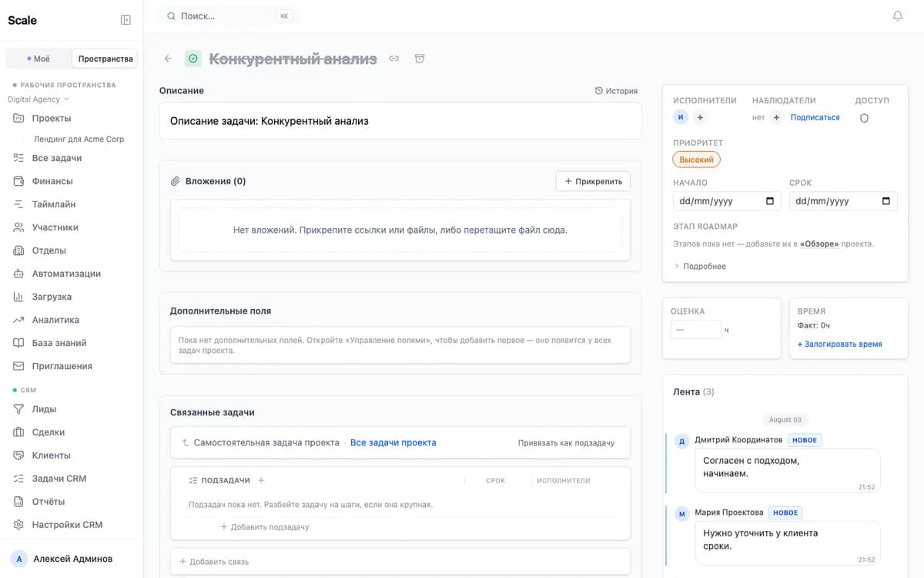Click Добавить подзадачу
The image size is (924, 578).
click(x=265, y=527)
